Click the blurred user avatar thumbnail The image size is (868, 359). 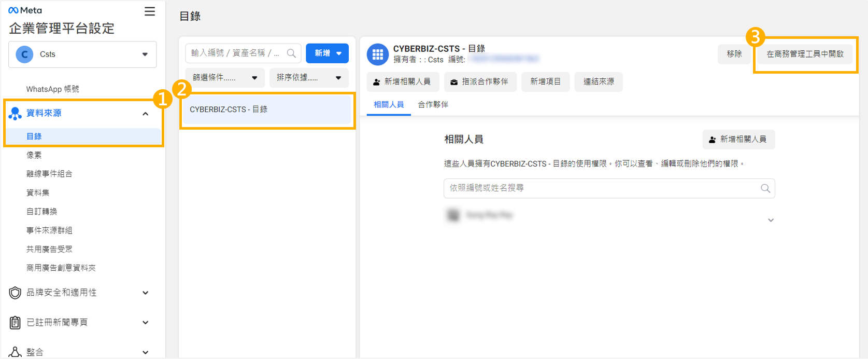click(x=453, y=215)
